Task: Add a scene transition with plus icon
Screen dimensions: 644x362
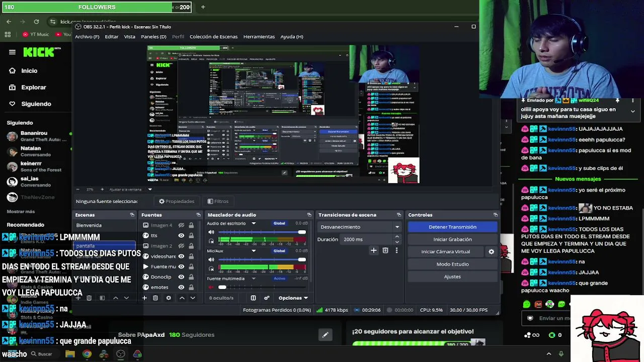Action: [373, 250]
